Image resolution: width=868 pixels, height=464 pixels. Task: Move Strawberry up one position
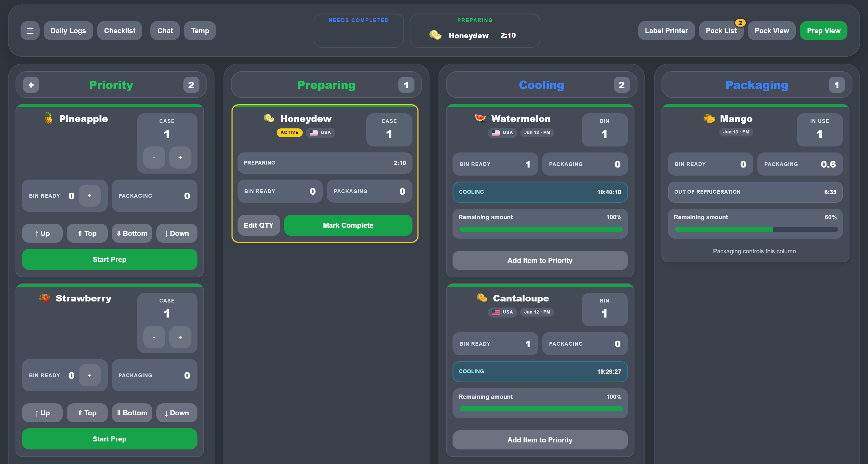[x=42, y=413]
